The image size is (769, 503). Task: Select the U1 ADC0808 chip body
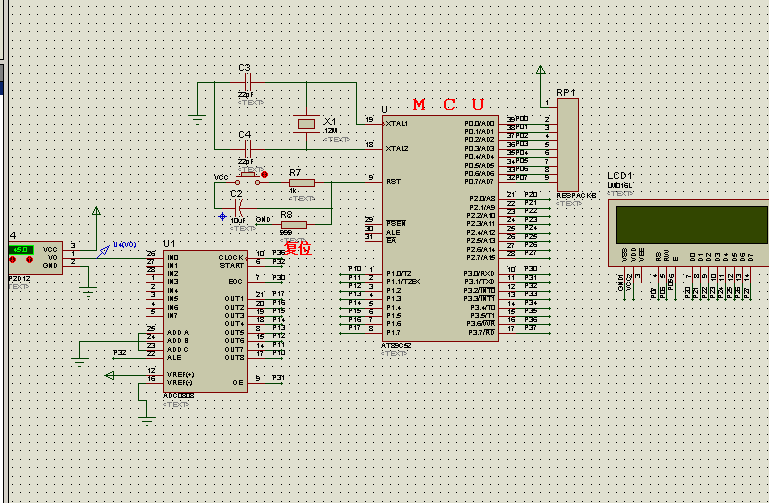tap(205, 322)
